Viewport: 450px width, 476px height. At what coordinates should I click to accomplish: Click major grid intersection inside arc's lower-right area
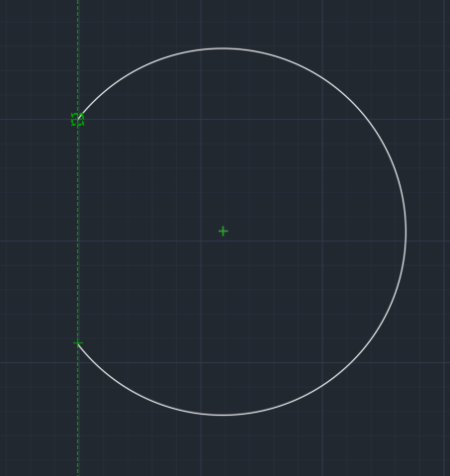(322, 363)
